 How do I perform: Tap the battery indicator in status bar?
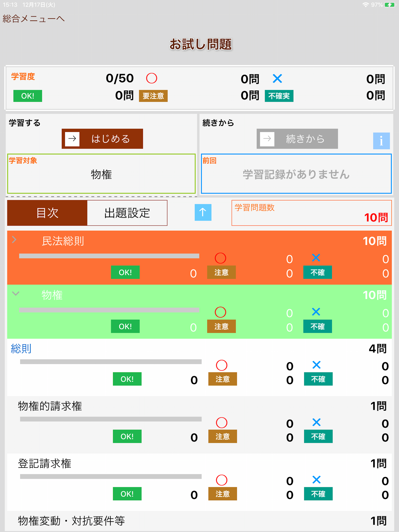tap(390, 5)
